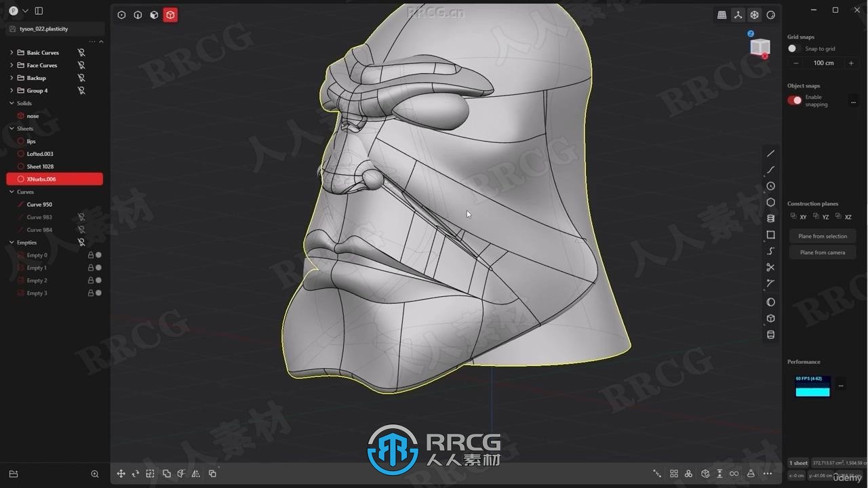Open the more options dots in bottom toolbar

(x=768, y=474)
